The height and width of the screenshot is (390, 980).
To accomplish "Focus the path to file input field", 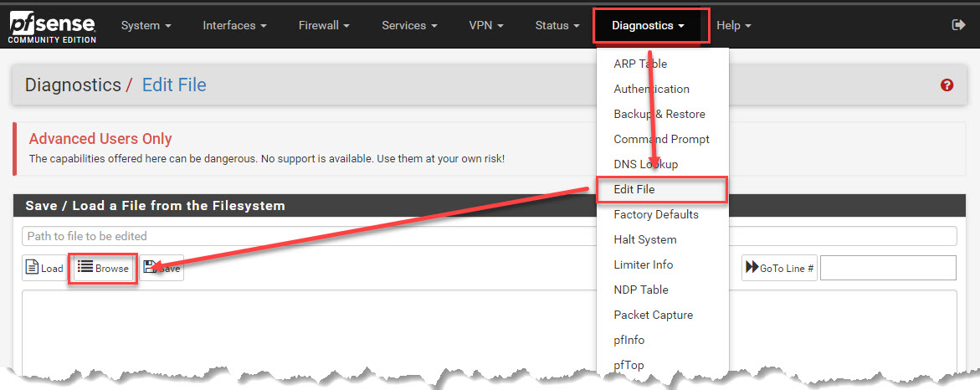I will (490, 236).
